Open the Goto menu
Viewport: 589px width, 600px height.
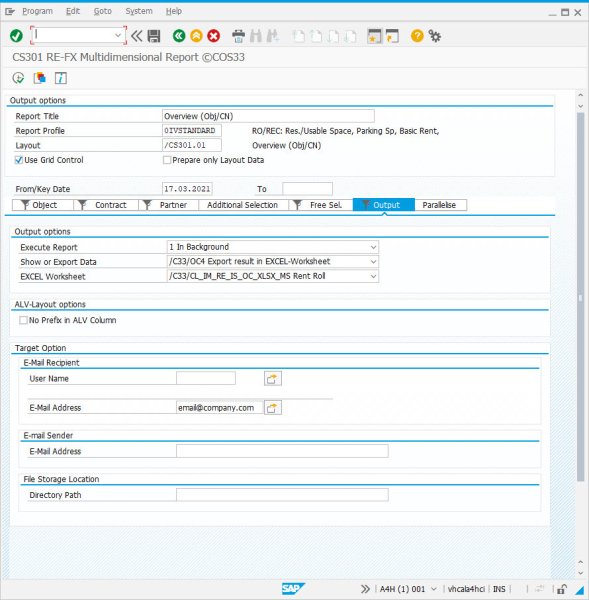103,11
